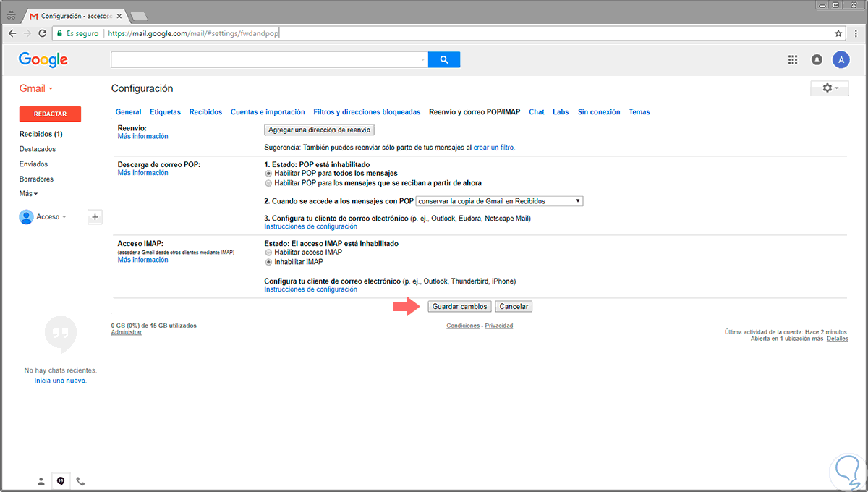Open the POP message handling dropdown
868x492 pixels.
(499, 201)
